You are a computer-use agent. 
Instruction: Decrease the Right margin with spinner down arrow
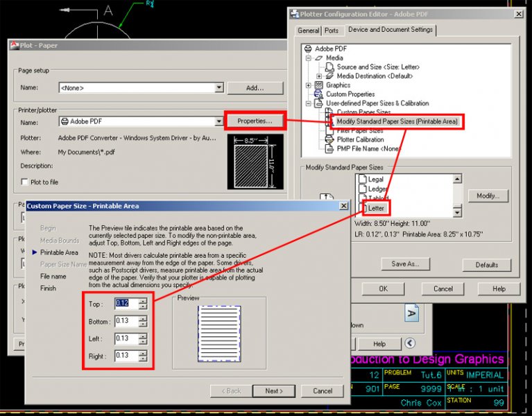143,358
